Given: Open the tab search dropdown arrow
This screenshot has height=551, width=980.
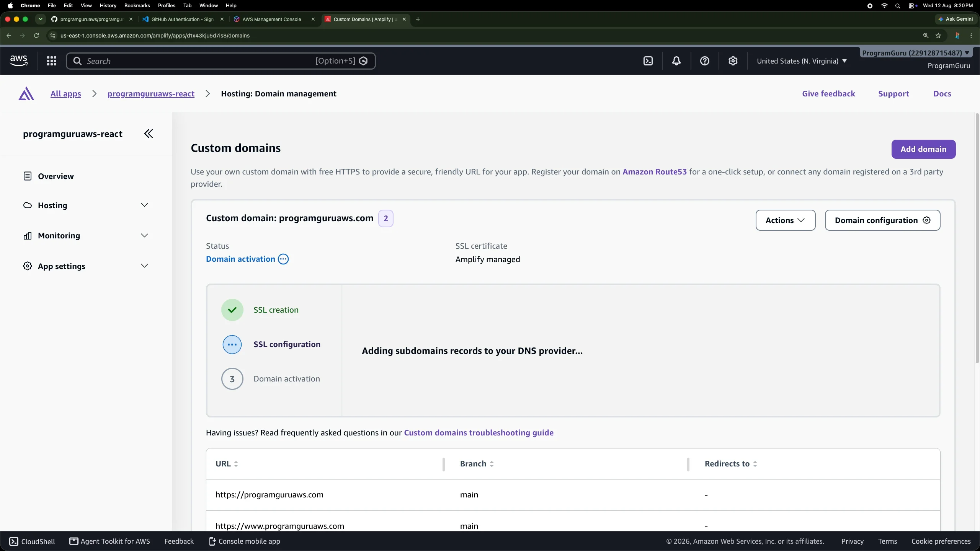Looking at the screenshot, I should click(41, 19).
